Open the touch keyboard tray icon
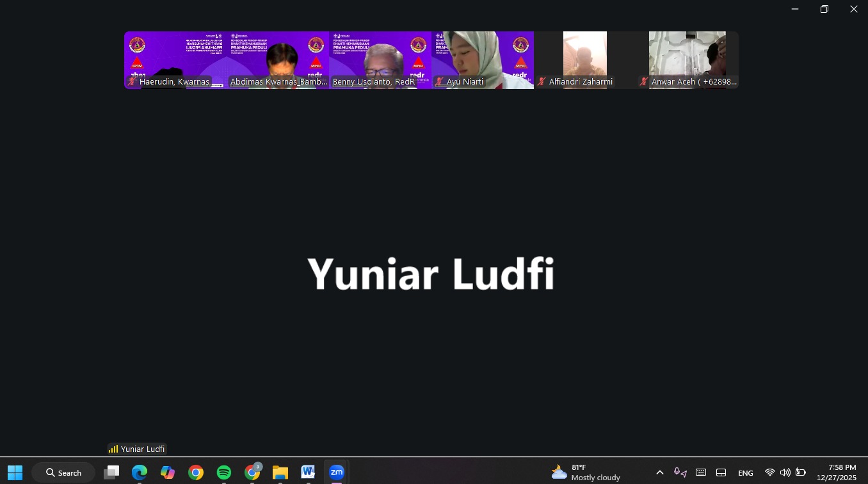 [x=701, y=472]
